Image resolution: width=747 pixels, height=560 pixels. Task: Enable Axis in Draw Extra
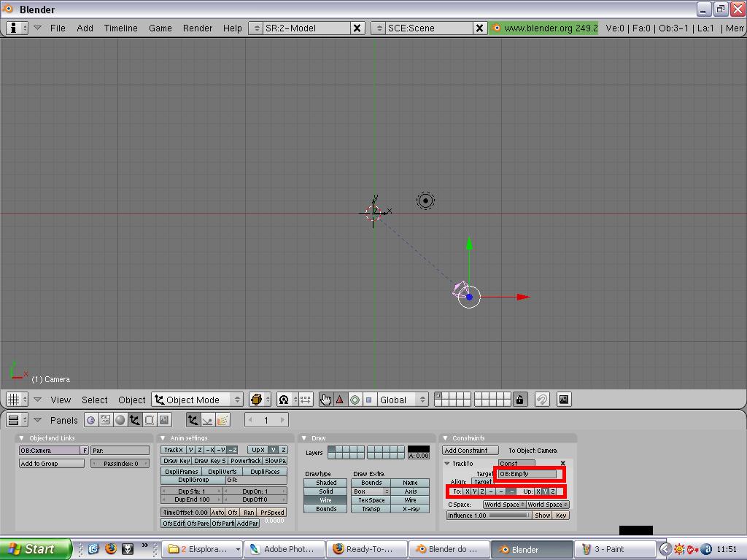(410, 491)
